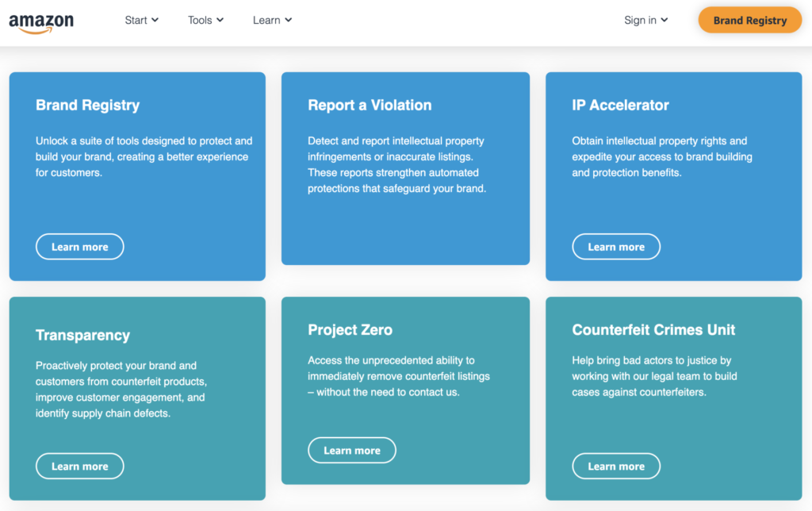This screenshot has height=511, width=812.
Task: Click text 'Help bring bad actors to justice'
Action: click(x=652, y=361)
